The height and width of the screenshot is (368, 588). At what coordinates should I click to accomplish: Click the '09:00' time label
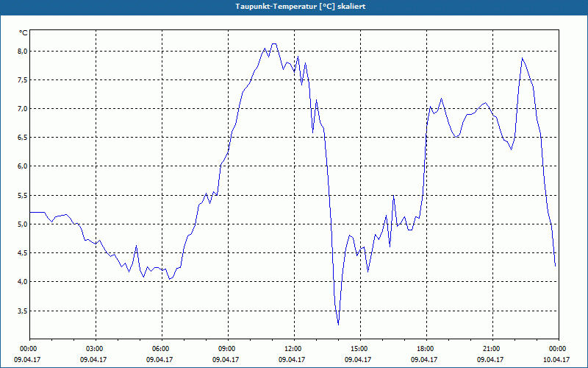(228, 349)
